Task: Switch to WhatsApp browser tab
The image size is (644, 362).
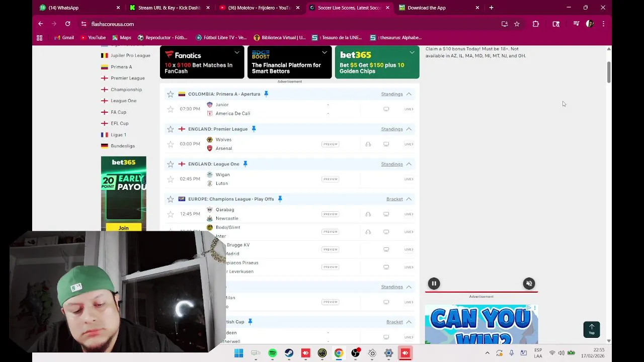Action: 79,8
